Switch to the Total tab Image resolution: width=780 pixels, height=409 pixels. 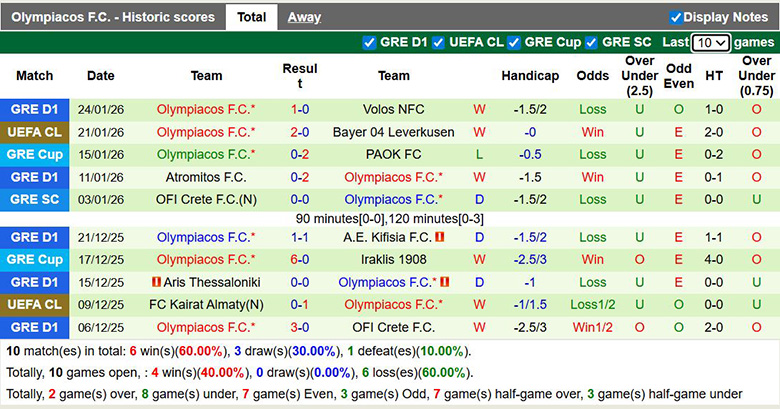pyautogui.click(x=251, y=17)
